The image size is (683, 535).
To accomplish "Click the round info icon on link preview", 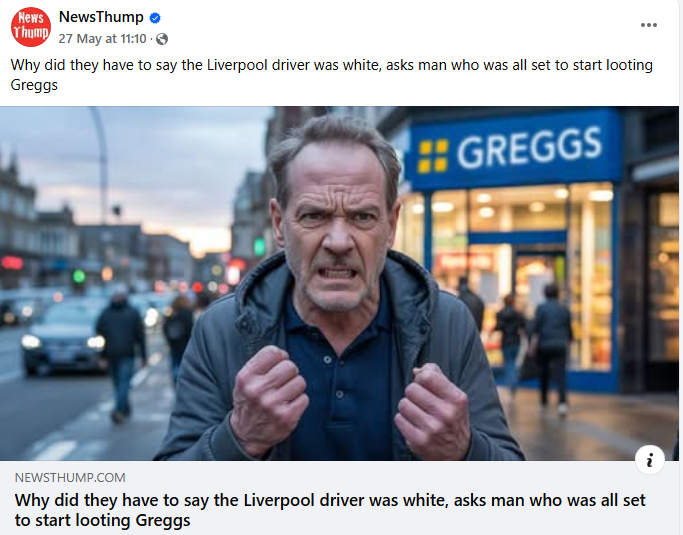I will pyautogui.click(x=649, y=460).
